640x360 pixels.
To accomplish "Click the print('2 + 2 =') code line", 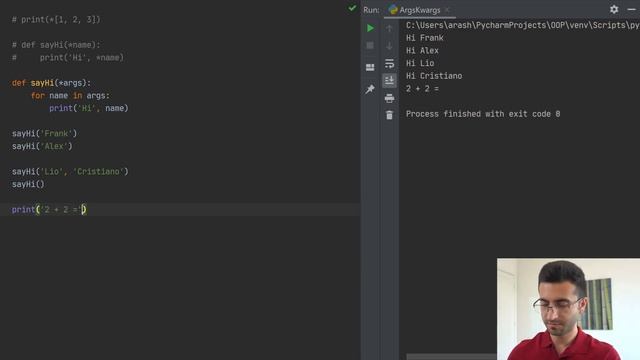I will coord(49,209).
